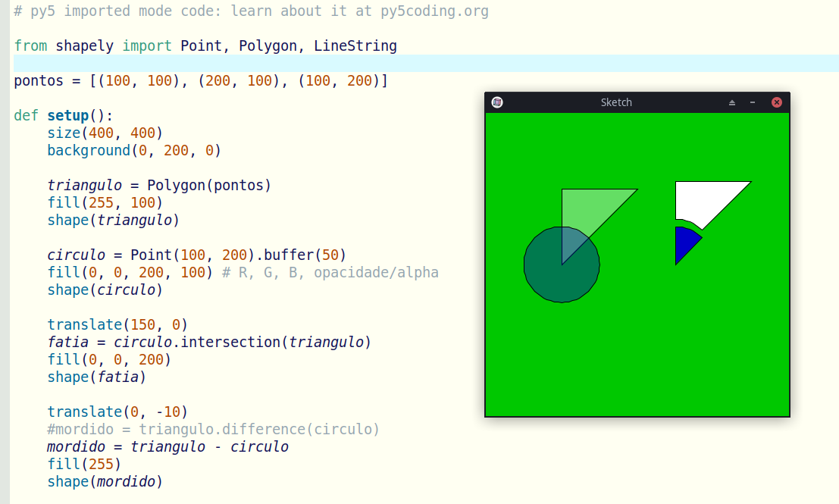Click the py5 Sketch window app icon
This screenshot has height=504, width=839.
pyautogui.click(x=497, y=102)
